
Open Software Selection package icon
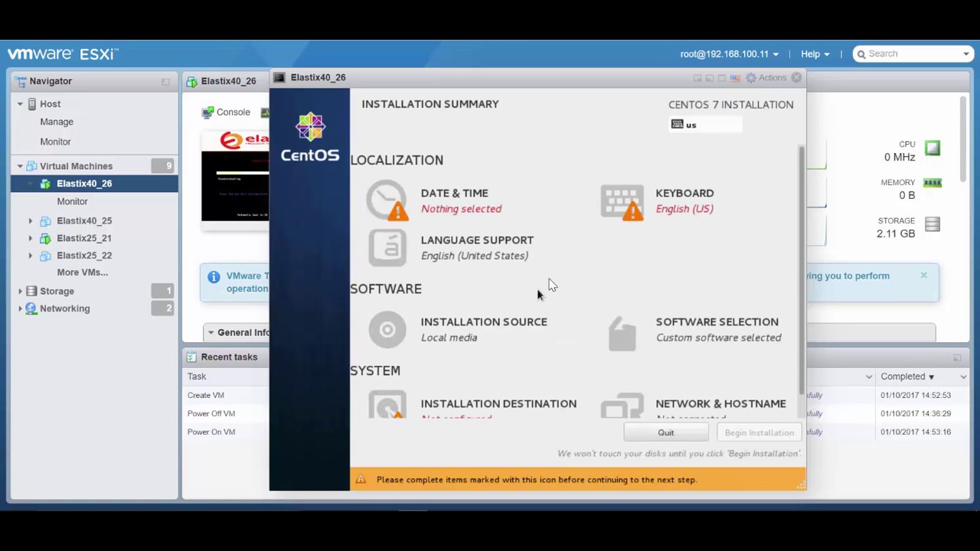pos(622,333)
